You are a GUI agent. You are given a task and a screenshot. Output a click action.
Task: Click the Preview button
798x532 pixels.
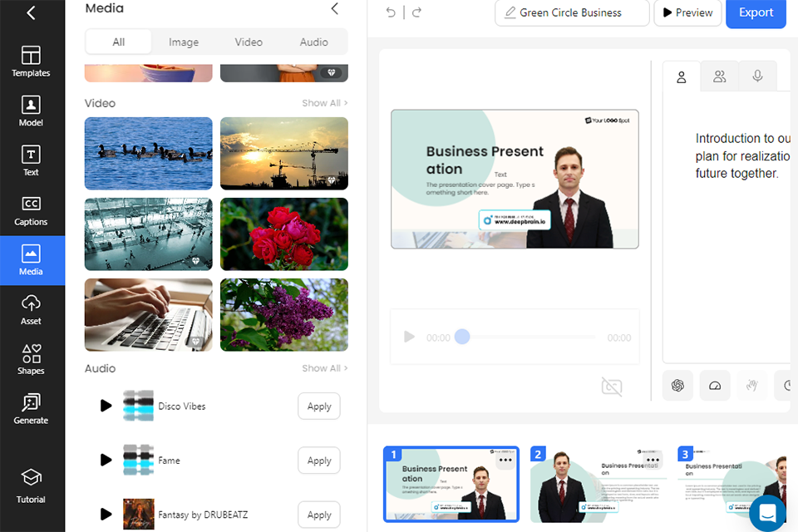[687, 12]
